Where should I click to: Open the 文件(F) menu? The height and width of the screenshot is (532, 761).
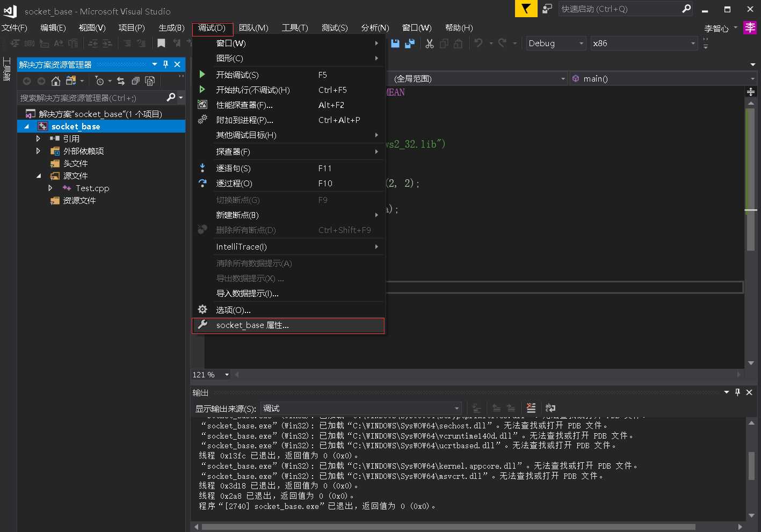tap(15, 28)
